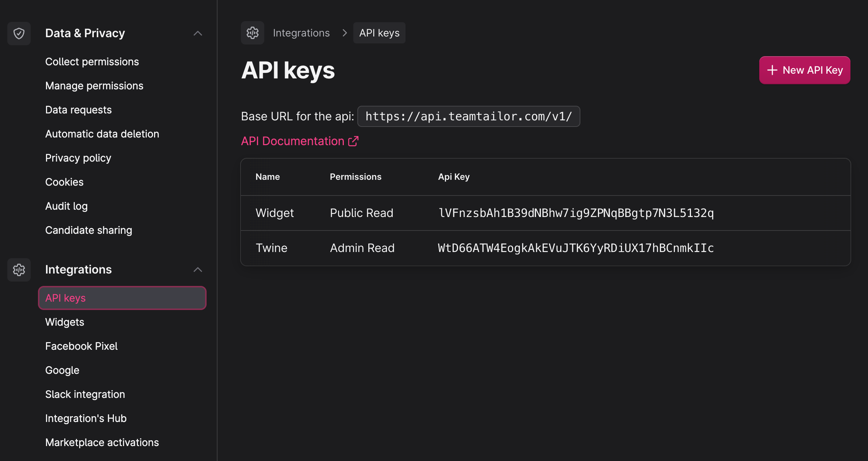Click the Data & Privacy shield icon

pyautogui.click(x=19, y=33)
